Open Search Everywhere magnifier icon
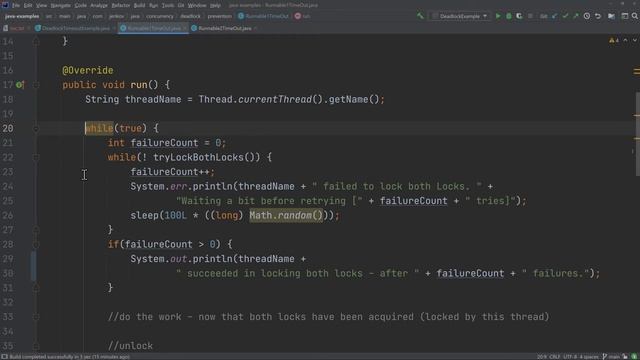This screenshot has height=360, width=640. click(x=635, y=16)
